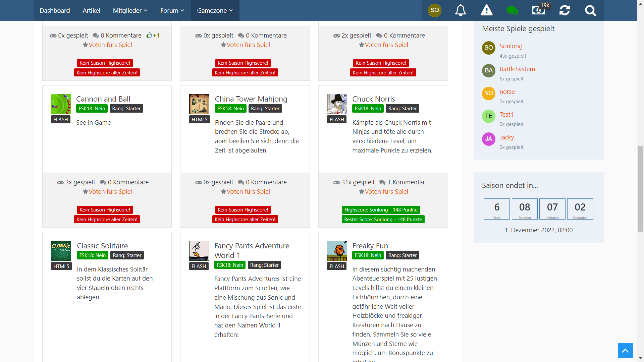
Task: Open the green conversations chat icon
Action: pos(512,10)
